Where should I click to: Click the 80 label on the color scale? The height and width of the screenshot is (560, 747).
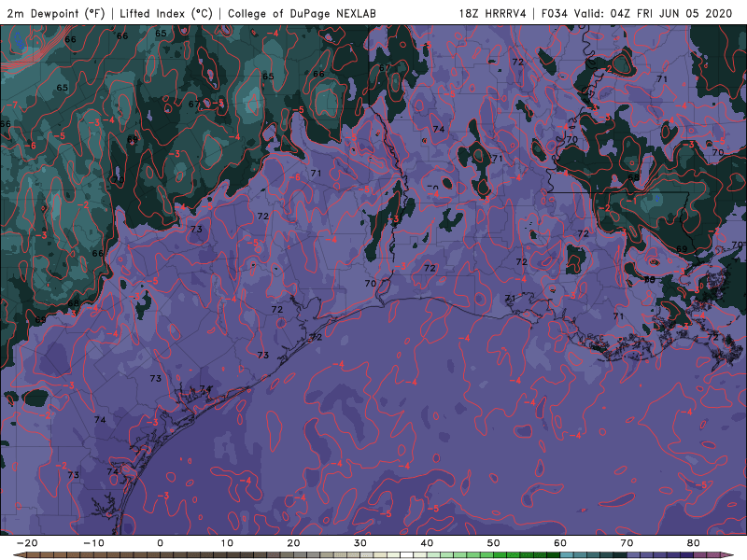[694, 543]
